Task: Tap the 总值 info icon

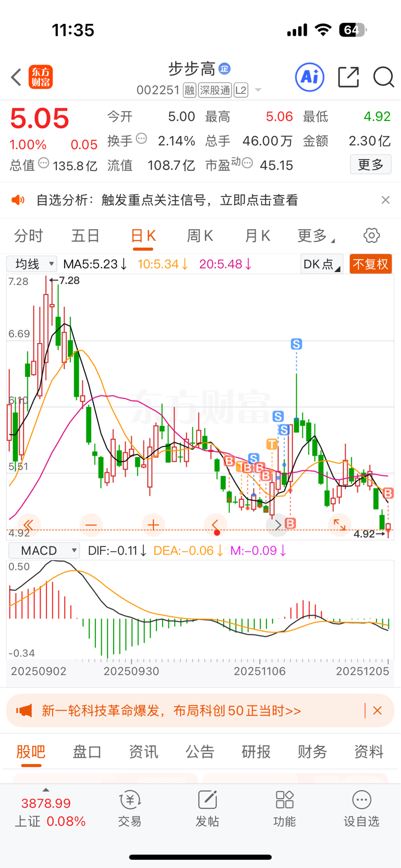Action: click(x=44, y=163)
